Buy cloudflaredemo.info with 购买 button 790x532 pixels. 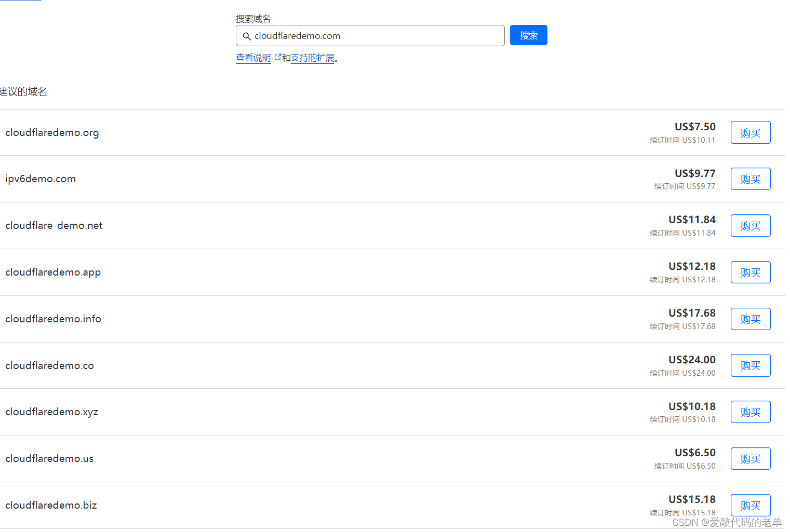point(750,319)
